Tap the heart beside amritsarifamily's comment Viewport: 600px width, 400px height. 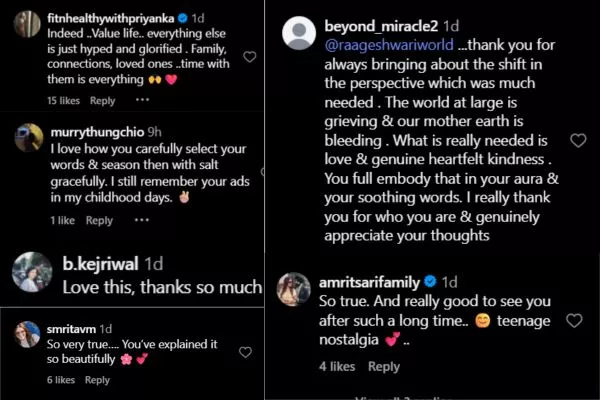(574, 321)
